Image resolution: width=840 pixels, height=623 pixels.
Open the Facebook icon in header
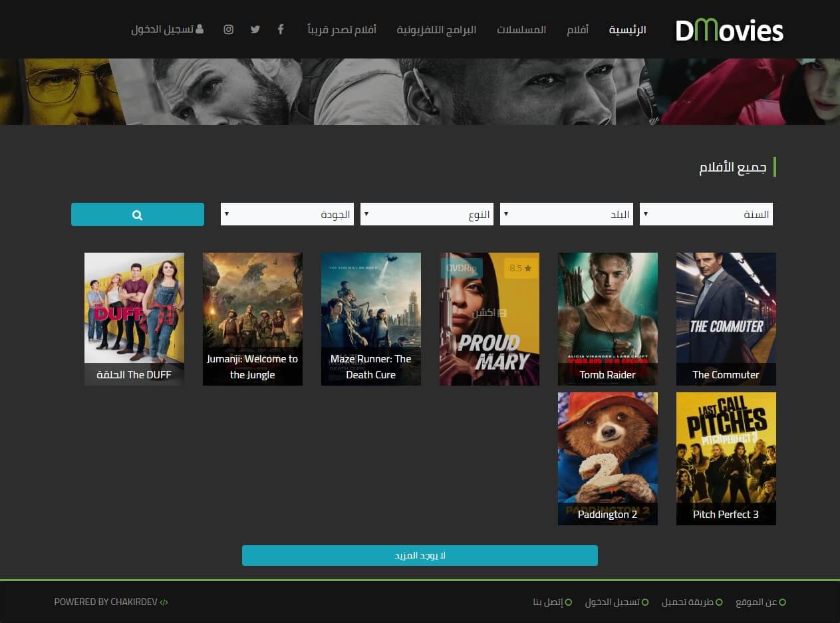pyautogui.click(x=281, y=29)
